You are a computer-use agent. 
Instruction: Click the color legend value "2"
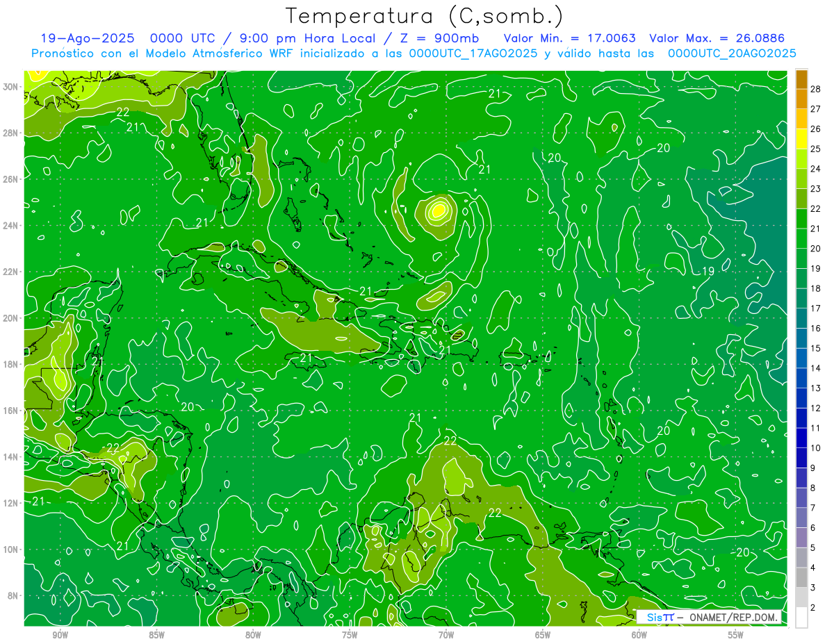(813, 608)
